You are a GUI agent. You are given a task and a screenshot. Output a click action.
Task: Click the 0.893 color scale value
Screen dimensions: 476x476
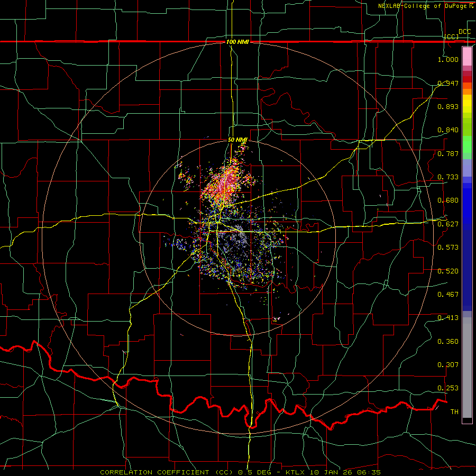[x=448, y=106]
